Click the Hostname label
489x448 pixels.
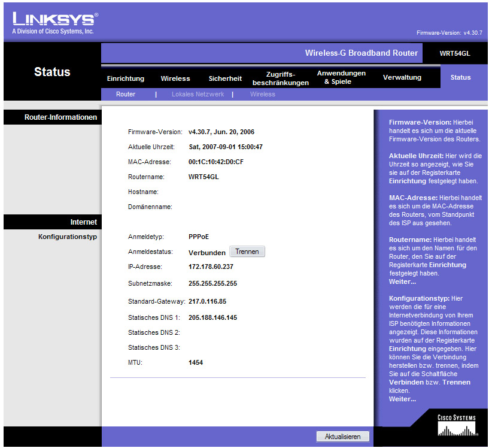[x=143, y=192]
